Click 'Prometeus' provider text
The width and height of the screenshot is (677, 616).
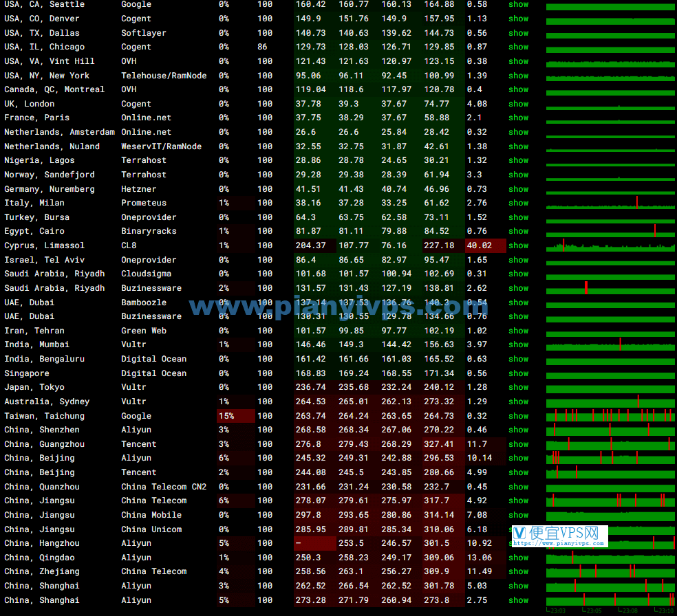pos(144,203)
